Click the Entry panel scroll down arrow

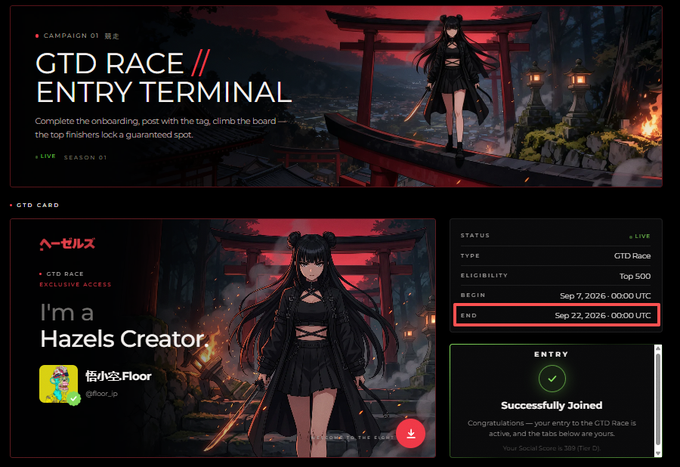(x=658, y=453)
